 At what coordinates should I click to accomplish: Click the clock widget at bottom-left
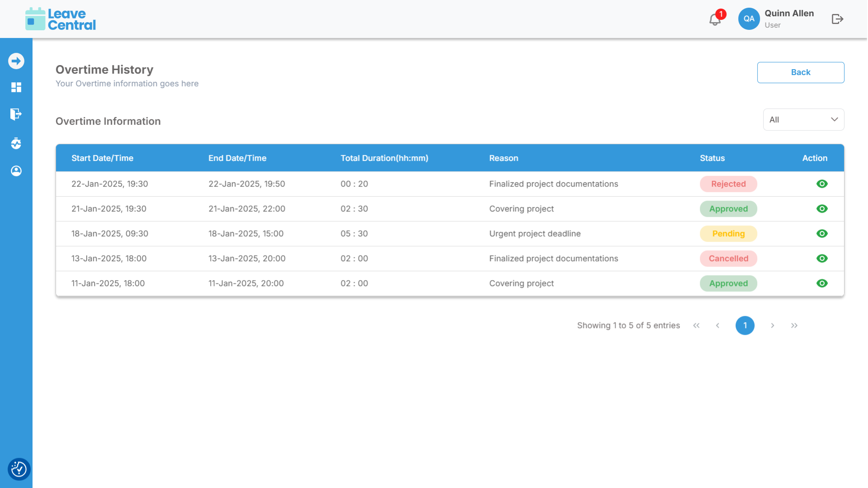(x=19, y=469)
